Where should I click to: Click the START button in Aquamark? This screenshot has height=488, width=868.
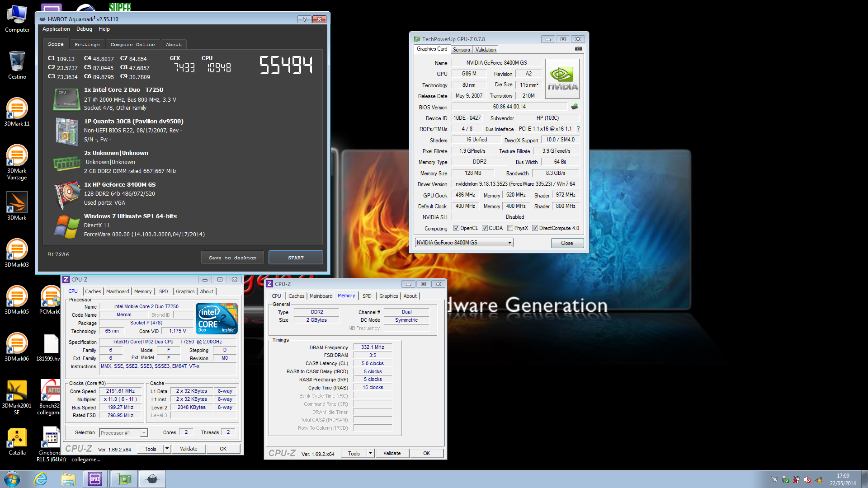click(296, 258)
